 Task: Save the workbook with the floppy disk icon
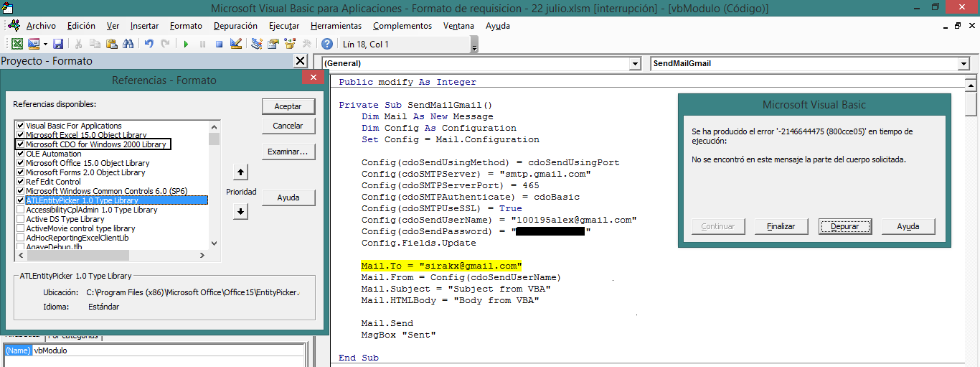click(x=58, y=45)
